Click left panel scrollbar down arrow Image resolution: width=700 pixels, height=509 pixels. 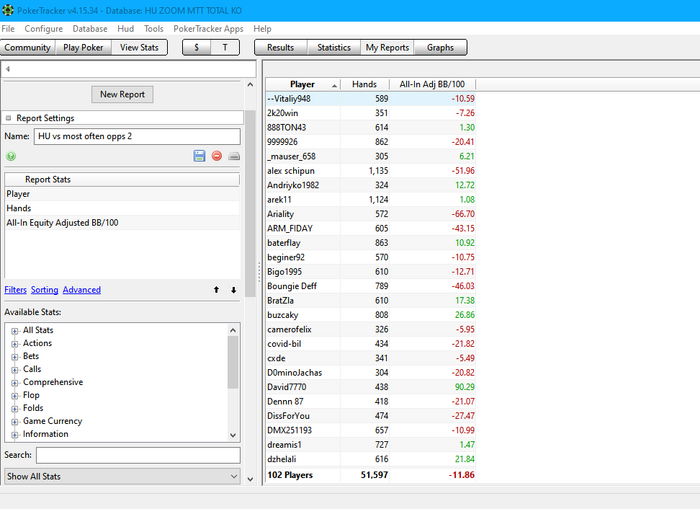[250, 479]
